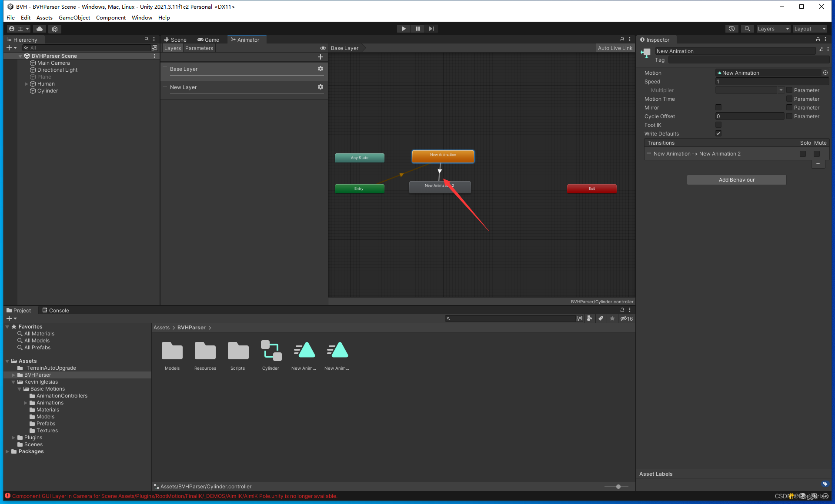Click the plus icon to add layer

point(320,57)
